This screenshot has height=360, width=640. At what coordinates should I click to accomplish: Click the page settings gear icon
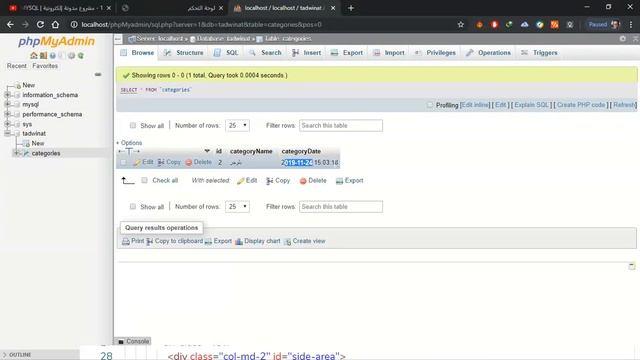coord(622,38)
